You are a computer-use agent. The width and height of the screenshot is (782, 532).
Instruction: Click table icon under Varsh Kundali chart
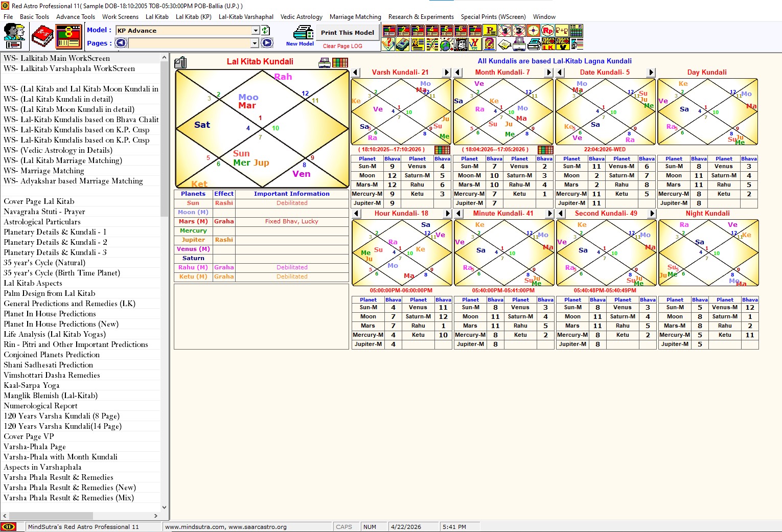point(442,150)
